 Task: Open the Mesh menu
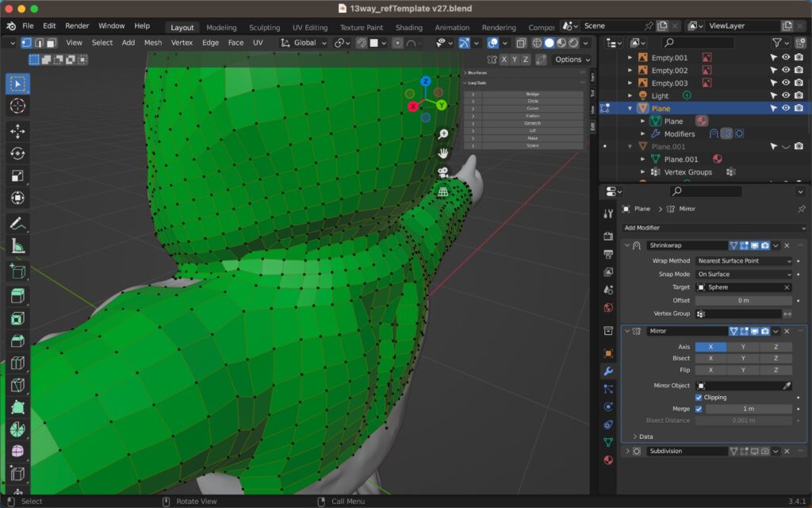click(153, 42)
